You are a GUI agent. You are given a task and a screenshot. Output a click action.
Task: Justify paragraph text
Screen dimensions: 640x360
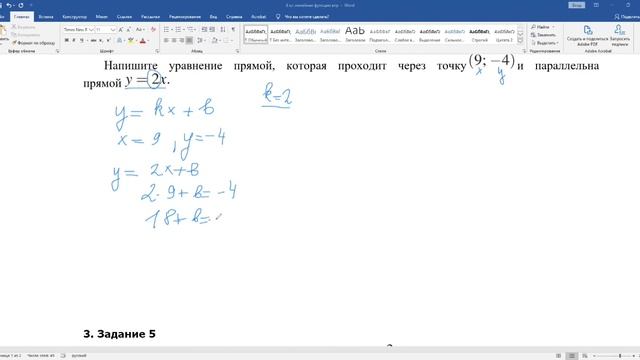click(189, 40)
